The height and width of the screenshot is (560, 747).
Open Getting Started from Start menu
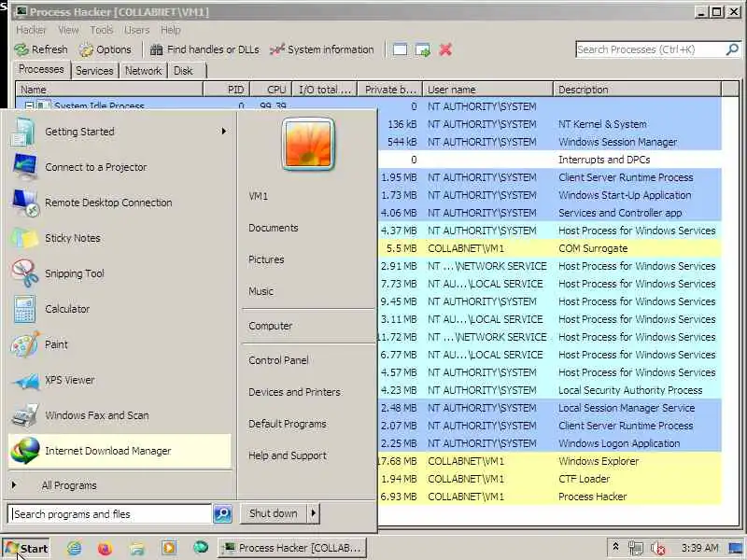120,132
